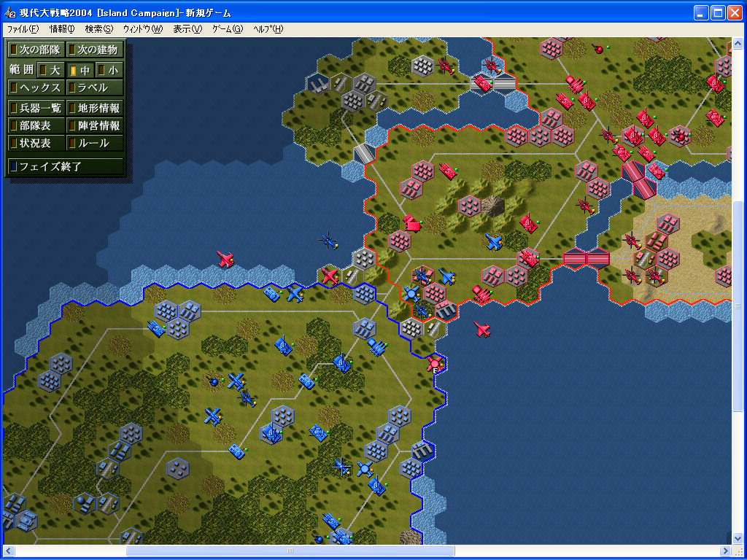Toggle the ヘックス hex grid display

tap(36, 87)
